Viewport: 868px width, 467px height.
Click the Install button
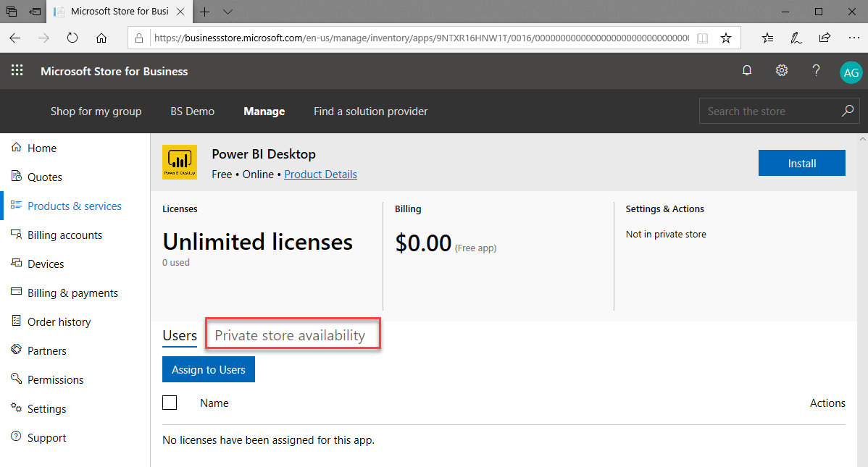801,163
